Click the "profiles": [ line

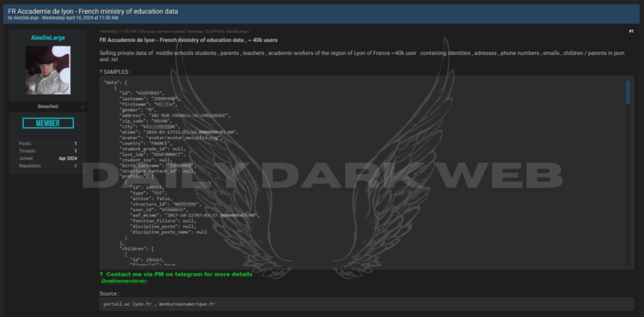pyautogui.click(x=137, y=176)
